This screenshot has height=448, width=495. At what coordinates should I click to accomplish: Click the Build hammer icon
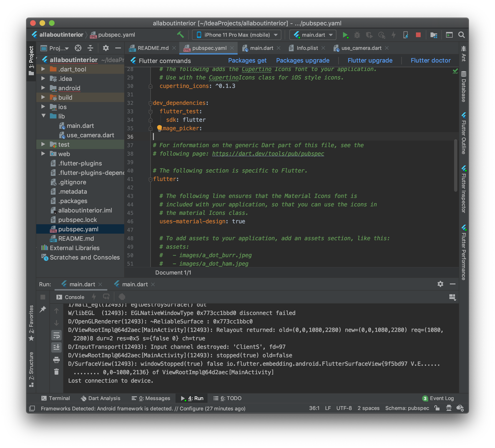click(x=180, y=35)
